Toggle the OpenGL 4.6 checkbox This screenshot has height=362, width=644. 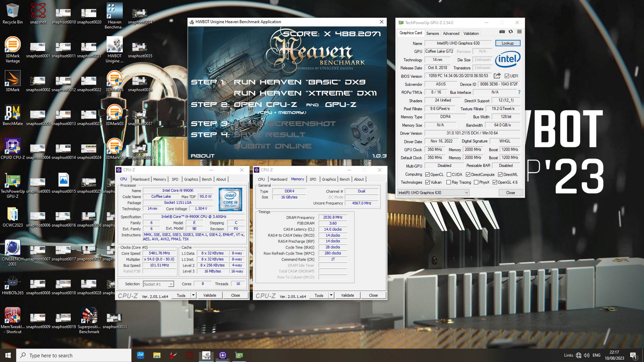495,182
